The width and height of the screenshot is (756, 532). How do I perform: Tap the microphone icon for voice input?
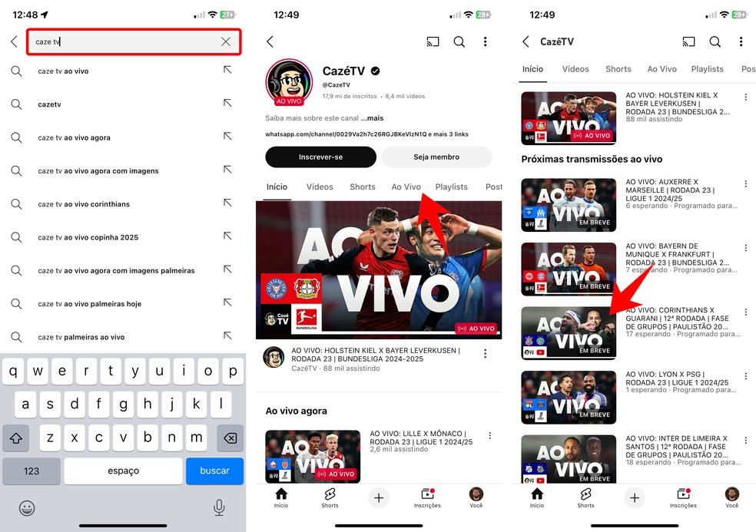click(x=218, y=507)
